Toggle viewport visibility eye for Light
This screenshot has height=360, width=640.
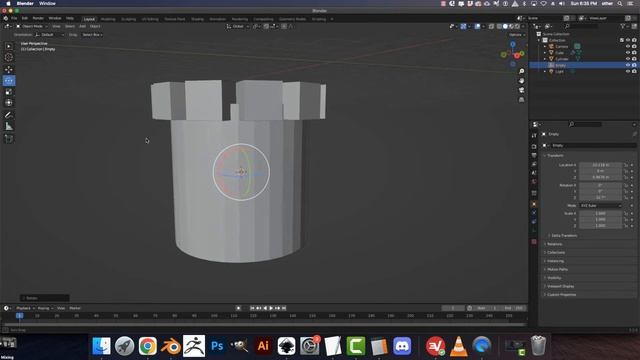click(628, 71)
